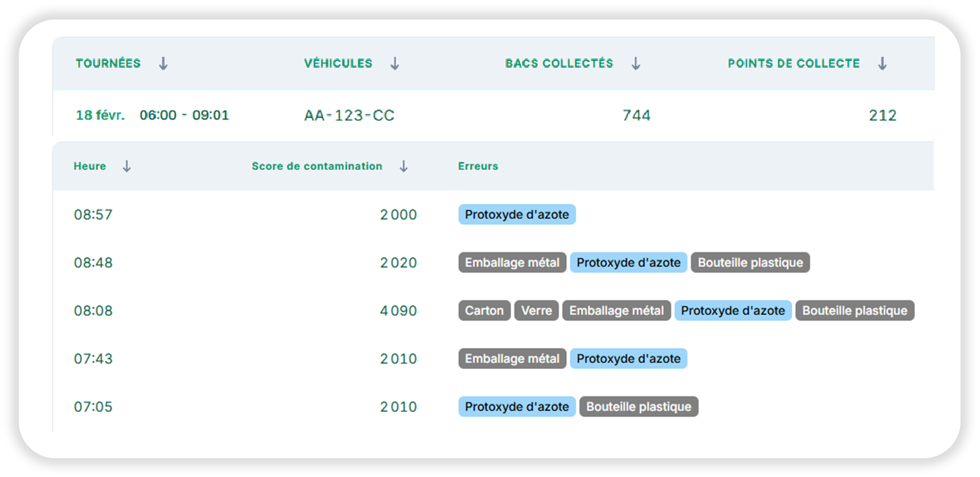Click Bouteille plastique tag in 08:48 row
980x477 pixels.
pyautogui.click(x=751, y=262)
